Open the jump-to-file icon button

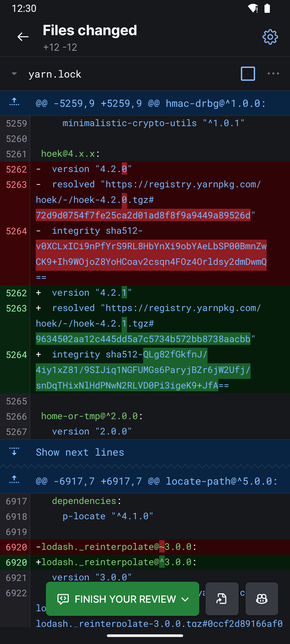[x=222, y=599]
